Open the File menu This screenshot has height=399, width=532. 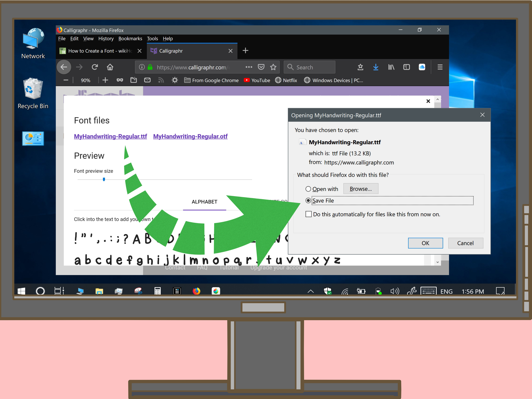pos(62,38)
